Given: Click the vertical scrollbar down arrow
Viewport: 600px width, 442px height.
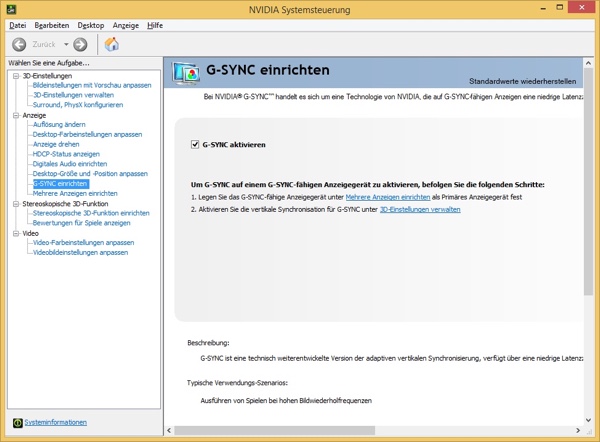Looking at the screenshot, I should [588, 420].
